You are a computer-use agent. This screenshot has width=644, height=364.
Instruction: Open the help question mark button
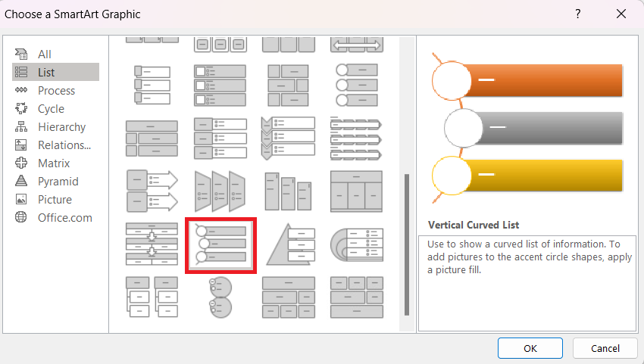[x=578, y=14]
